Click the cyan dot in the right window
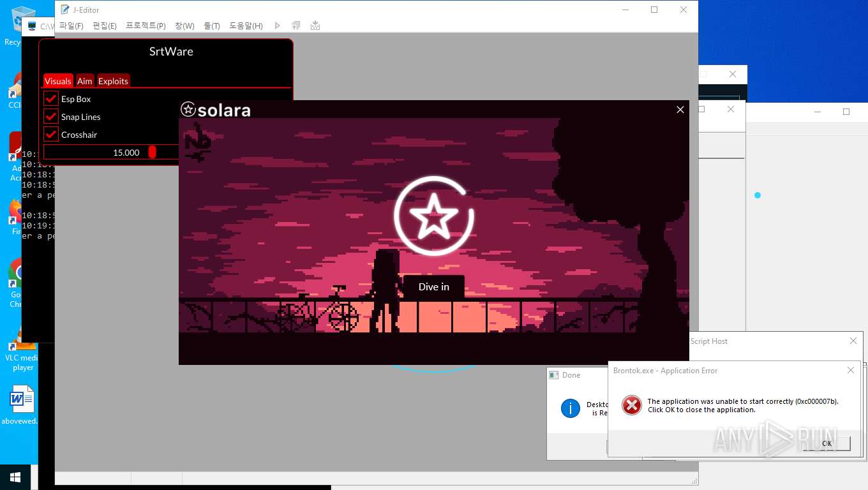 pyautogui.click(x=758, y=195)
